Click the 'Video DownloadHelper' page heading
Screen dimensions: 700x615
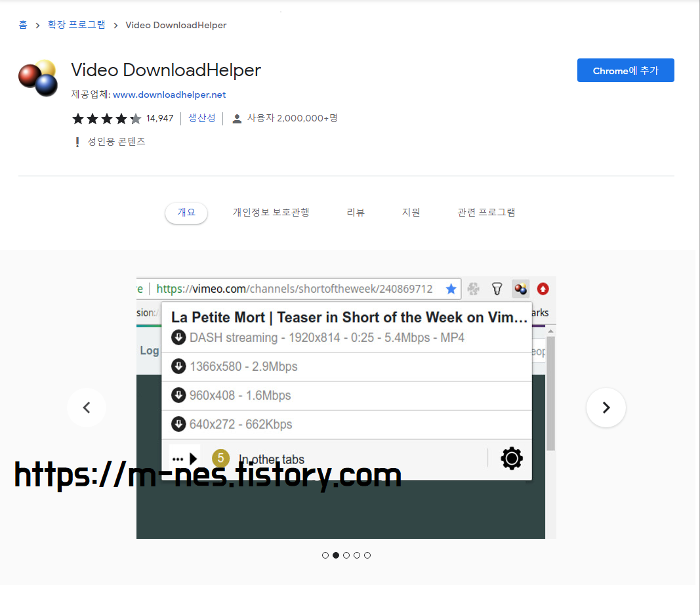pyautogui.click(x=166, y=70)
